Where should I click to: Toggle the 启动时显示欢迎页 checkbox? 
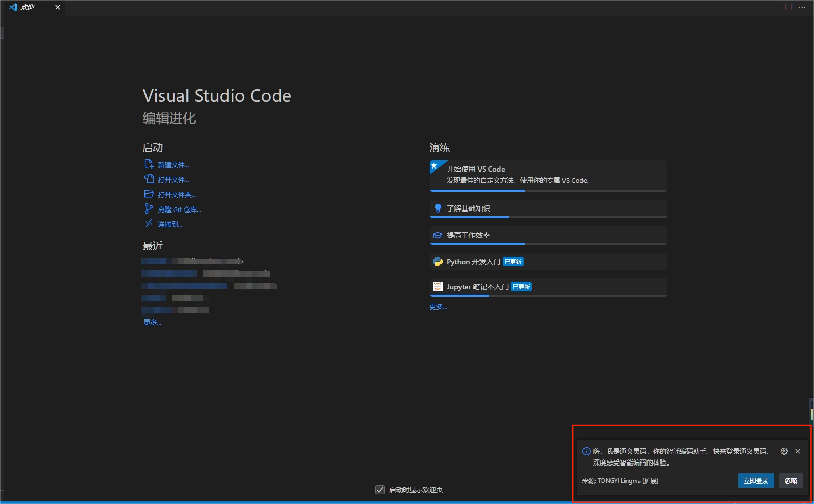(x=380, y=490)
